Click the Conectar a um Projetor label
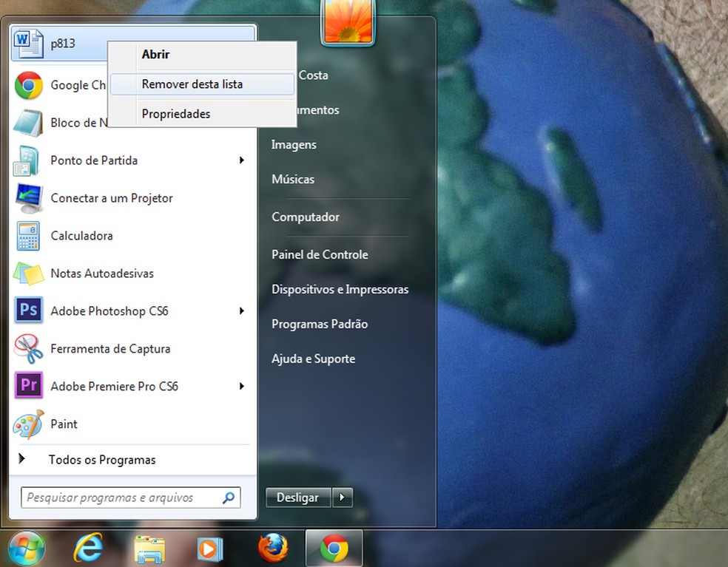The image size is (728, 567). click(112, 199)
